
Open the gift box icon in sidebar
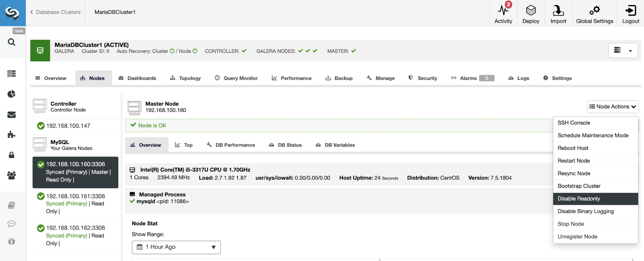tap(12, 241)
